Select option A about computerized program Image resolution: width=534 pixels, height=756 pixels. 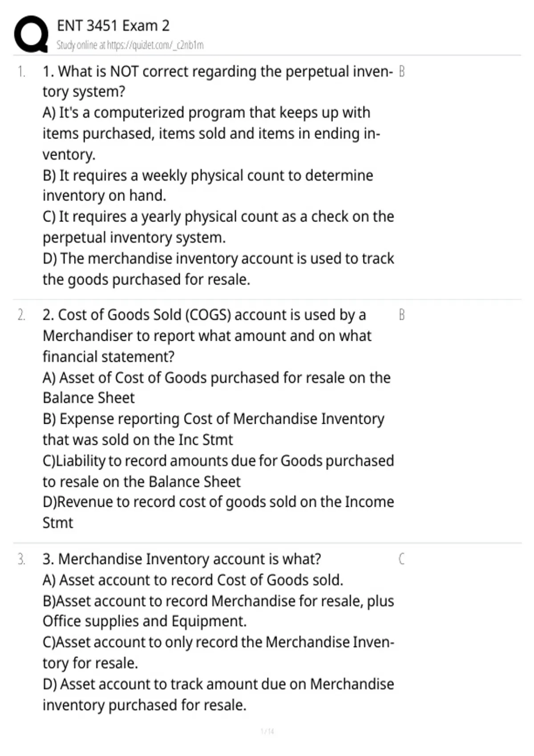[211, 133]
